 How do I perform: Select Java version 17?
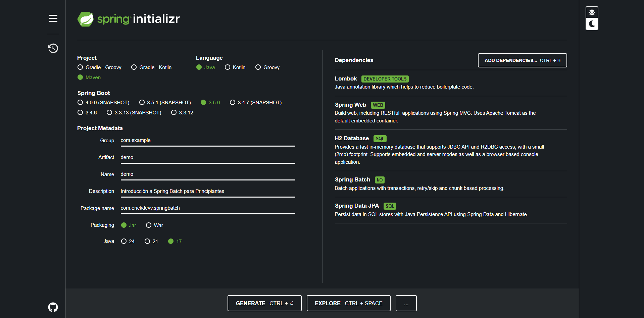(x=175, y=242)
